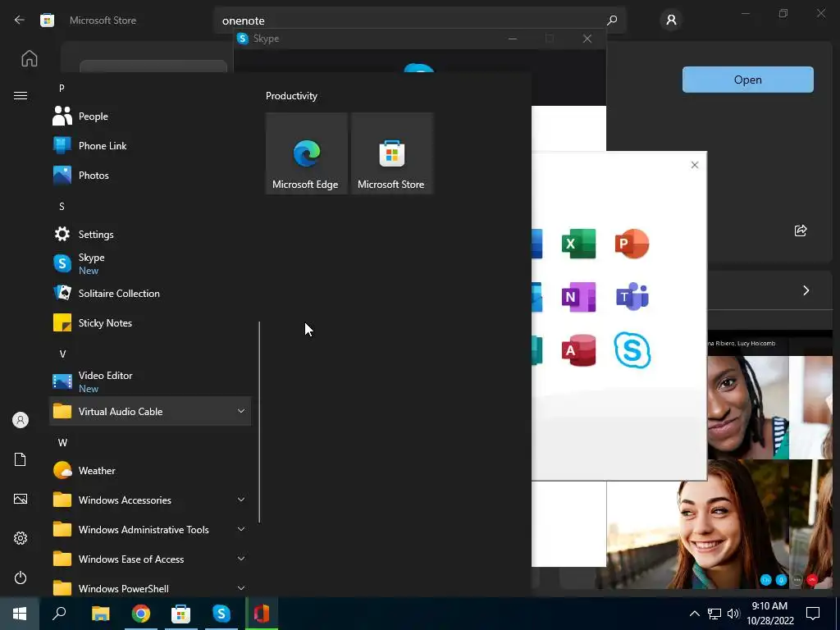Click the Excel icon in Office dialog
Image resolution: width=840 pixels, height=630 pixels.
pyautogui.click(x=578, y=244)
